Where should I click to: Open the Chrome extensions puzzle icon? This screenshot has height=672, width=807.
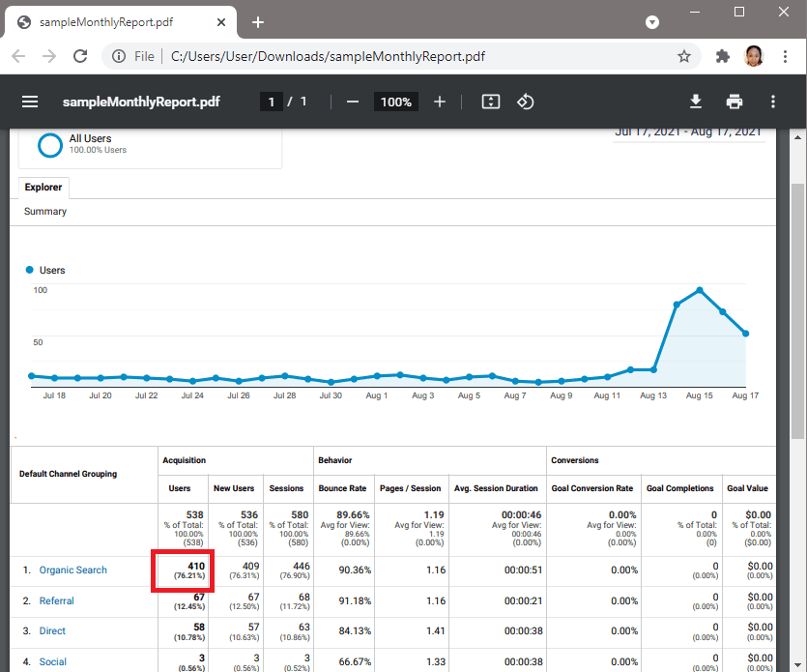click(722, 56)
